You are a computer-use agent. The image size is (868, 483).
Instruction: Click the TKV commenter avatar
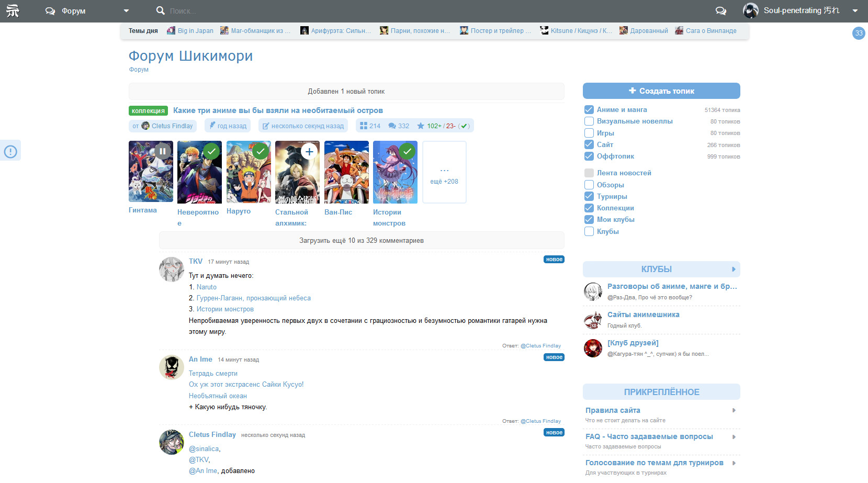click(172, 269)
